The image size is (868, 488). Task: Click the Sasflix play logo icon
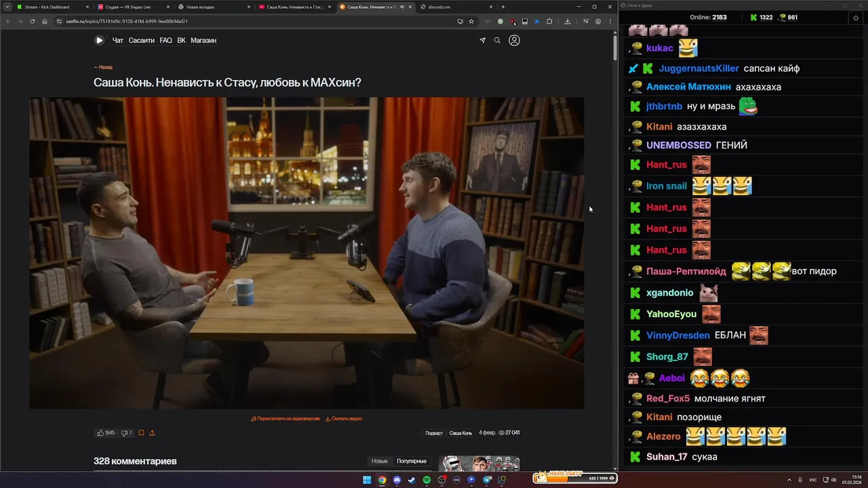(x=99, y=40)
